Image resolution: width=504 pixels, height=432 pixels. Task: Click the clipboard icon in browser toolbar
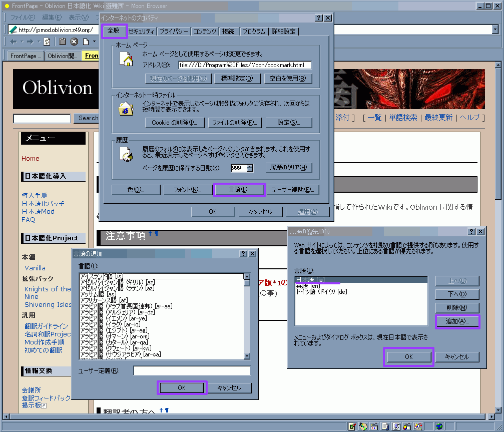click(63, 42)
